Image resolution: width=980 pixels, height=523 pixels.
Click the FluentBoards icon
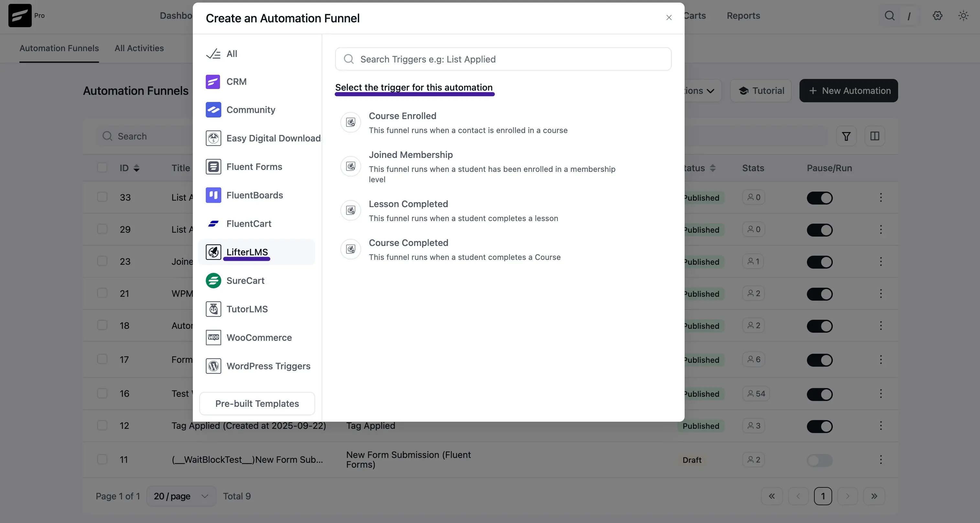tap(213, 195)
